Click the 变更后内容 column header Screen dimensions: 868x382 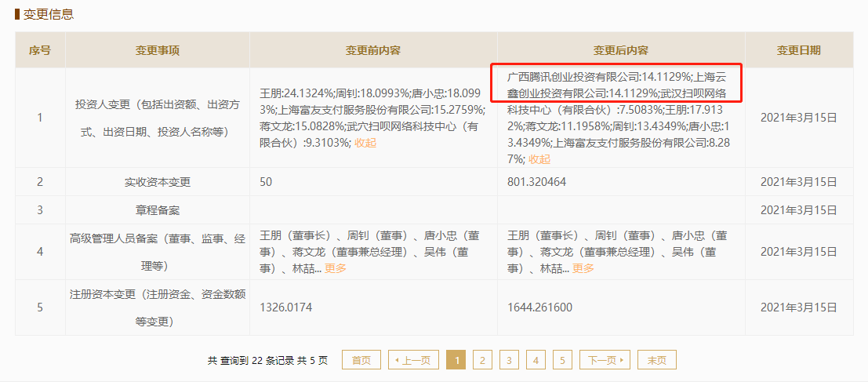(621, 50)
